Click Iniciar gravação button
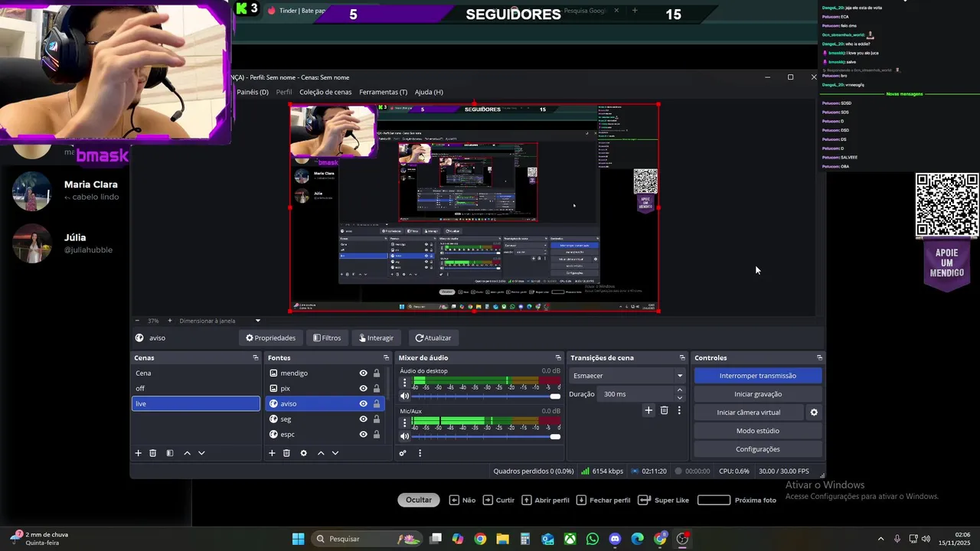The image size is (980, 551). pyautogui.click(x=758, y=394)
